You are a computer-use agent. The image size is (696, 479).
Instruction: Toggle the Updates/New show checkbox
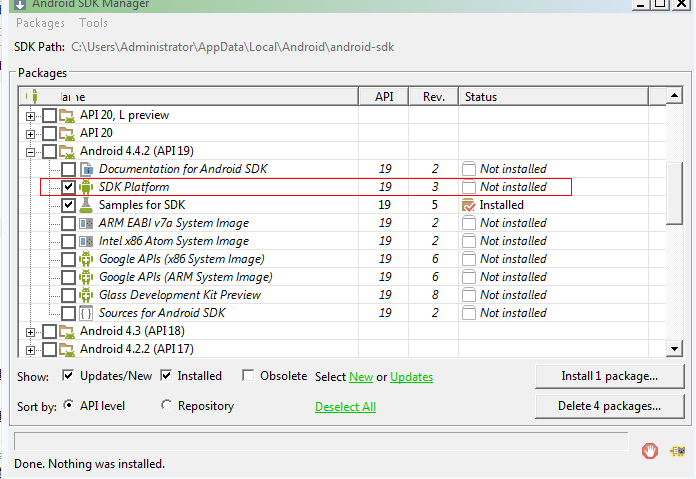[68, 376]
